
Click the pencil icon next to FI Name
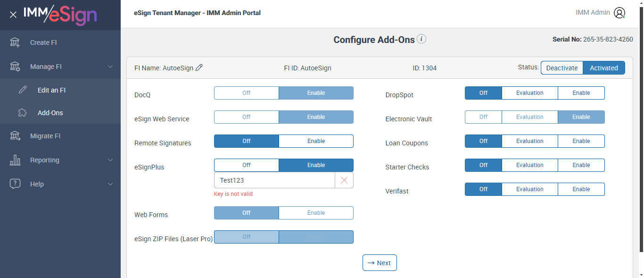point(199,68)
